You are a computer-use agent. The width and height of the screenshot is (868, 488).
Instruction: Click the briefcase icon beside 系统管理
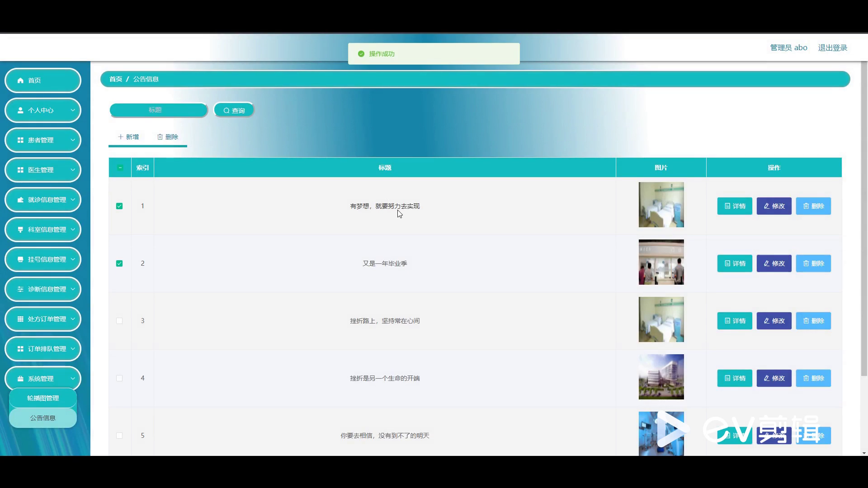[20, 379]
